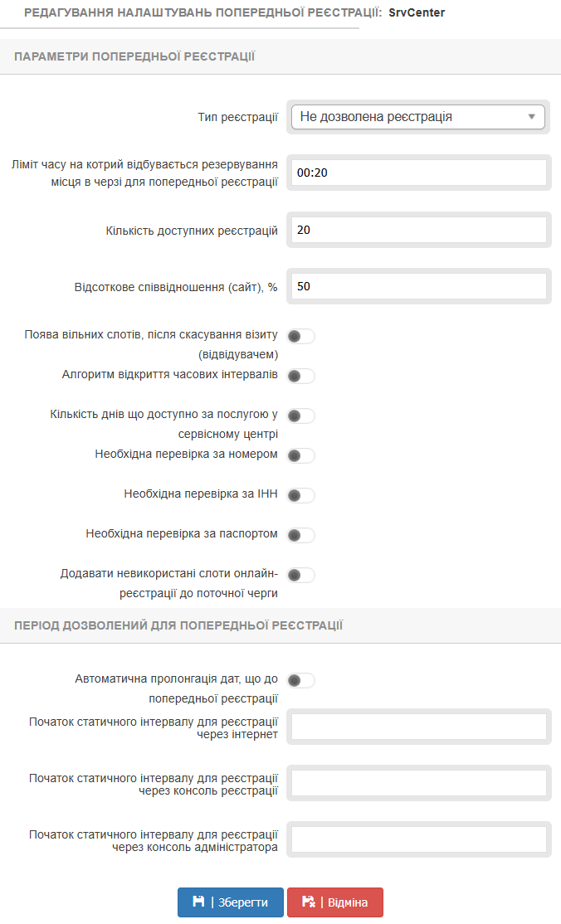Click the reservation time limit field 00:20
This screenshot has width=561, height=924.
pyautogui.click(x=418, y=173)
